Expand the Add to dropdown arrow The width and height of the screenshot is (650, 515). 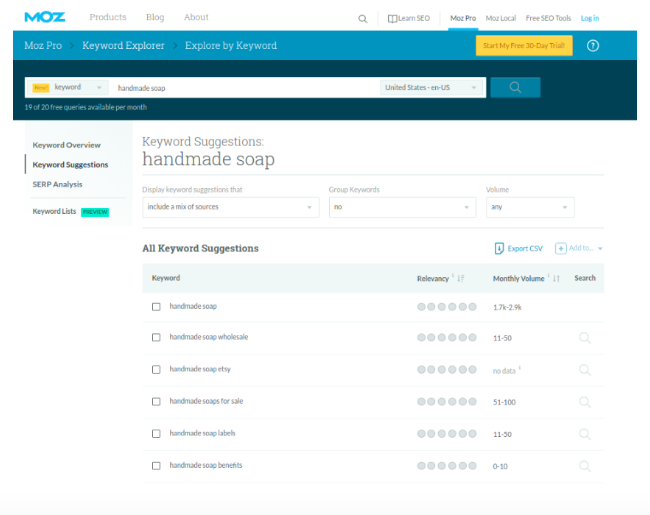[600, 249]
